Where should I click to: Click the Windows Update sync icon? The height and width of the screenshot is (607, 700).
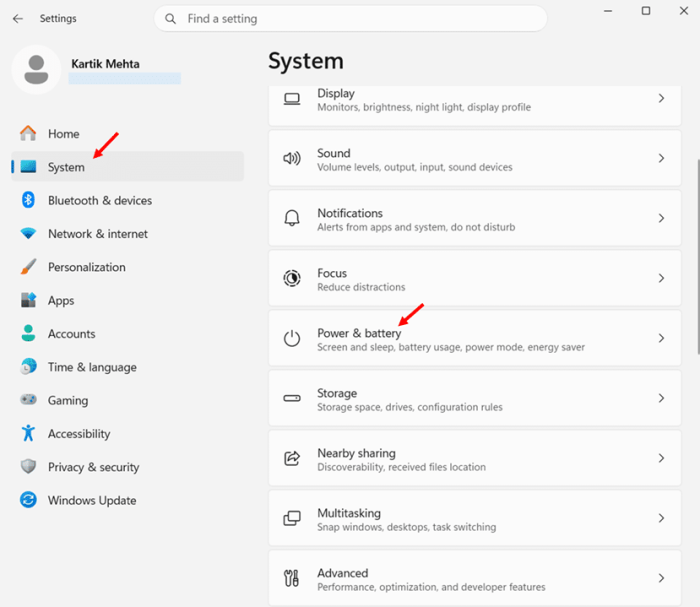point(28,500)
